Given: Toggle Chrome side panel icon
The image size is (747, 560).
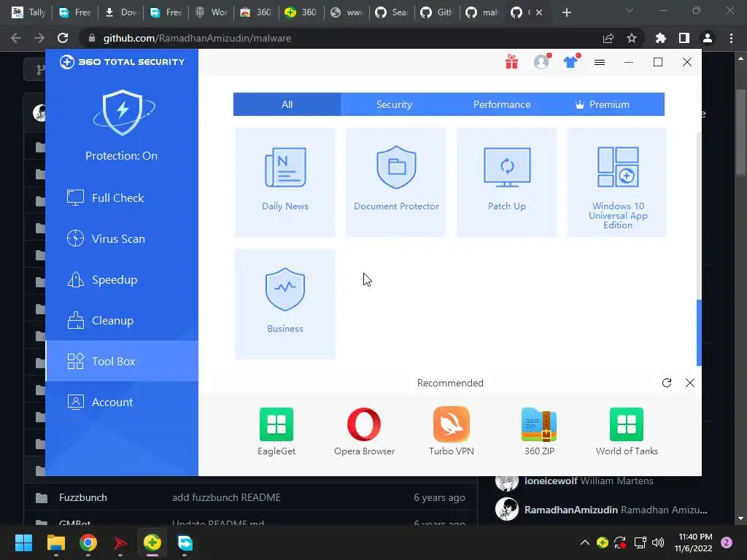Looking at the screenshot, I should point(684,38).
